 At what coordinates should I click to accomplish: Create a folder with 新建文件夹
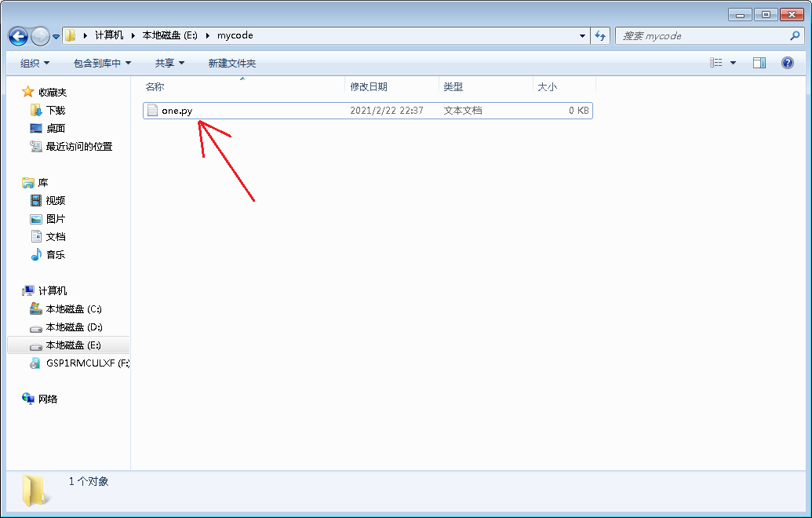[232, 64]
